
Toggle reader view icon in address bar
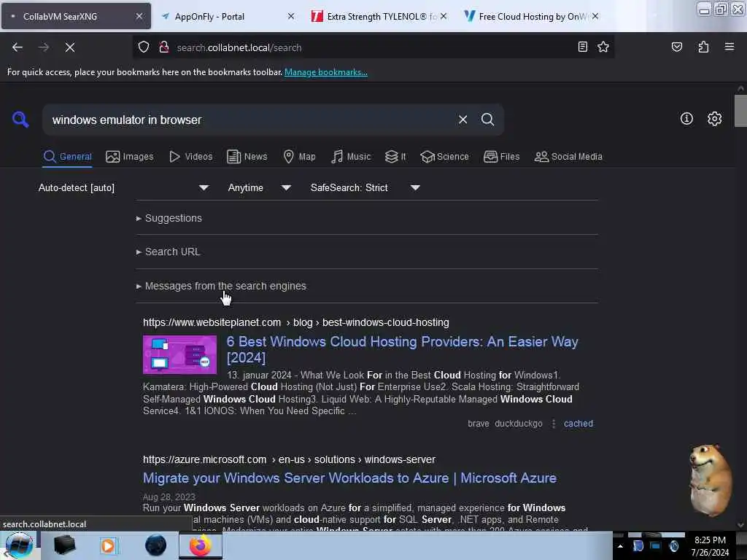tap(582, 47)
